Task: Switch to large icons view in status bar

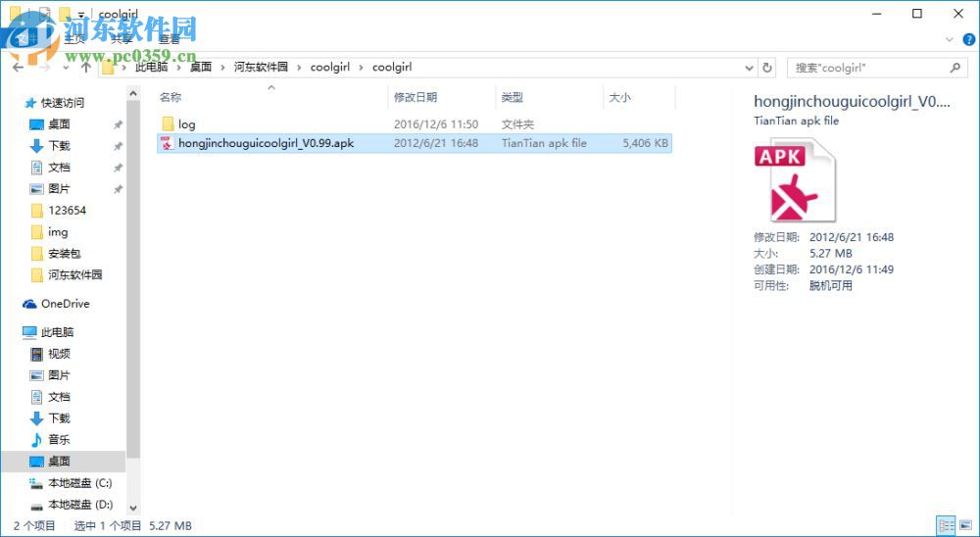Action: 965,526
